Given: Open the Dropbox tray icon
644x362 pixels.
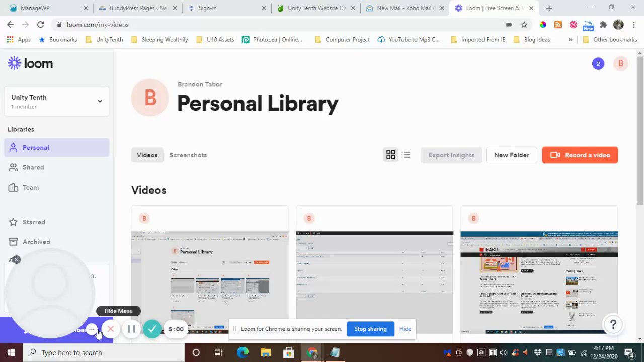Looking at the screenshot, I should (538, 353).
